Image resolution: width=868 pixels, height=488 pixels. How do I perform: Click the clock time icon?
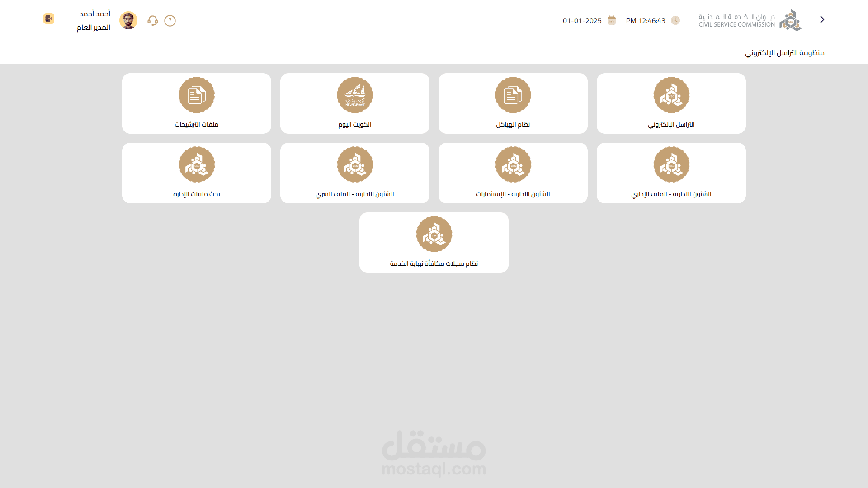675,20
